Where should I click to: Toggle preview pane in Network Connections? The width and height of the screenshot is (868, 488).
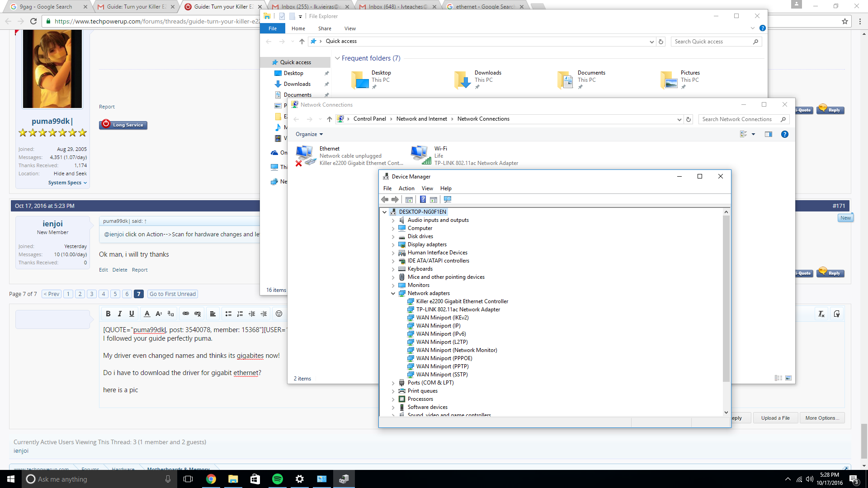coord(769,134)
